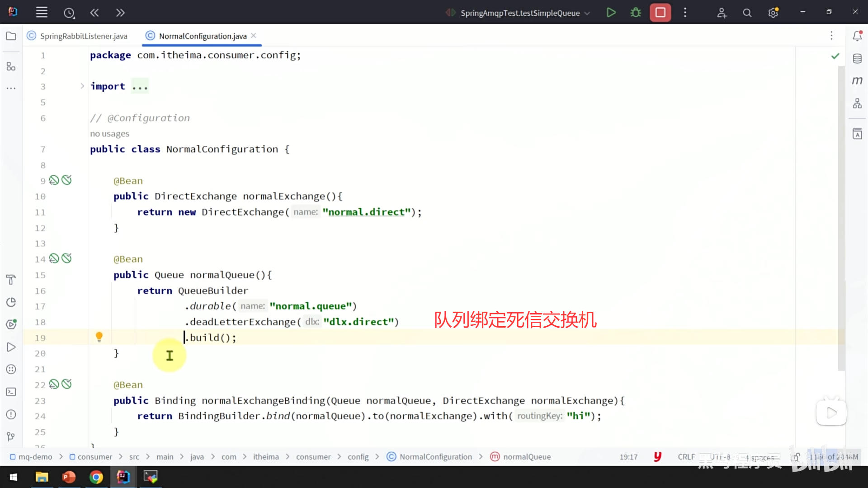Click the green Run button
The width and height of the screenshot is (868, 488).
[611, 13]
